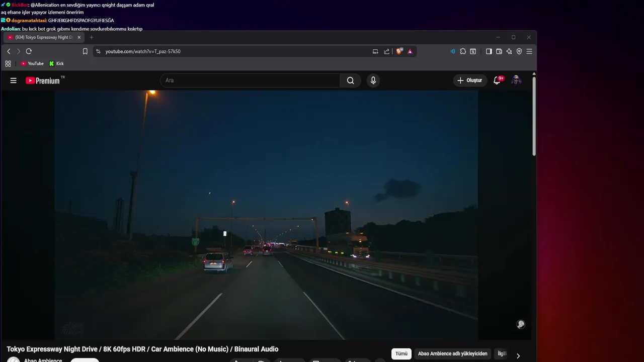Select 'Abao Ambience adlı yükleyiciden' chip
The width and height of the screenshot is (644, 362).
click(453, 354)
